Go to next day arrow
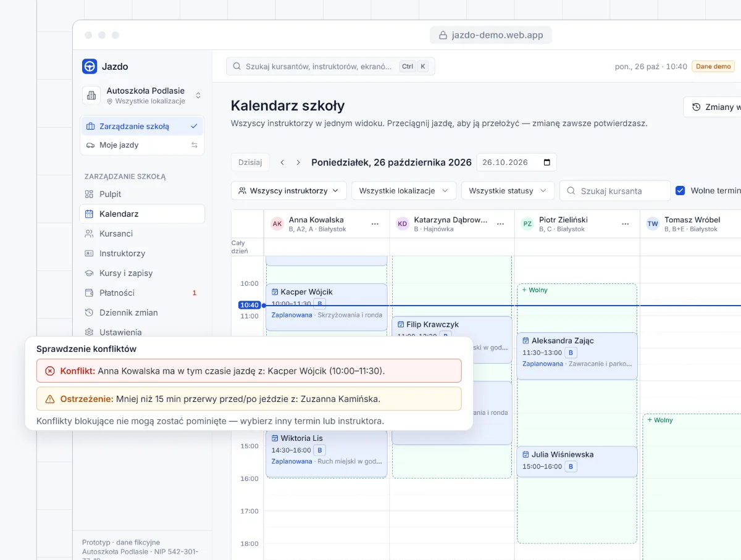The height and width of the screenshot is (560, 741). point(298,162)
